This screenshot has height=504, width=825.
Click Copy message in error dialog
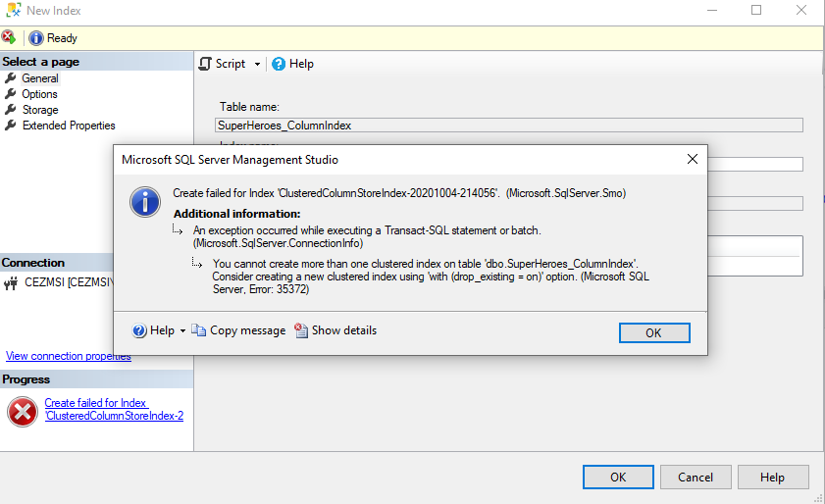[248, 330]
